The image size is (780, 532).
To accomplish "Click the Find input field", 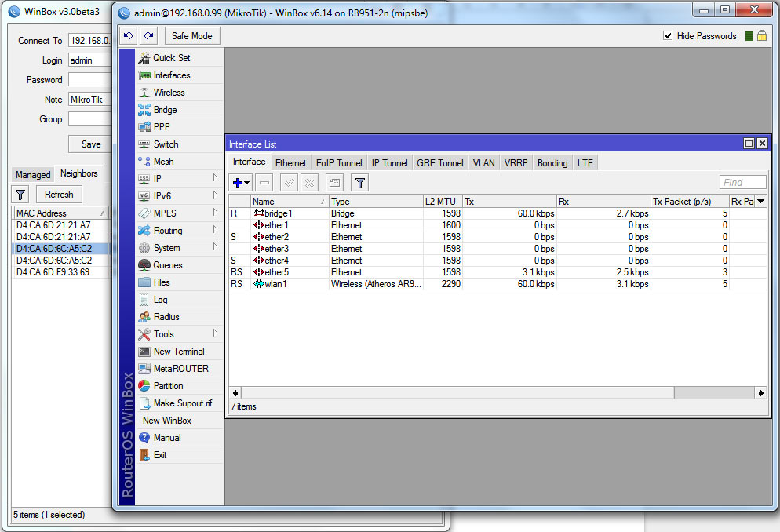I will click(x=742, y=182).
